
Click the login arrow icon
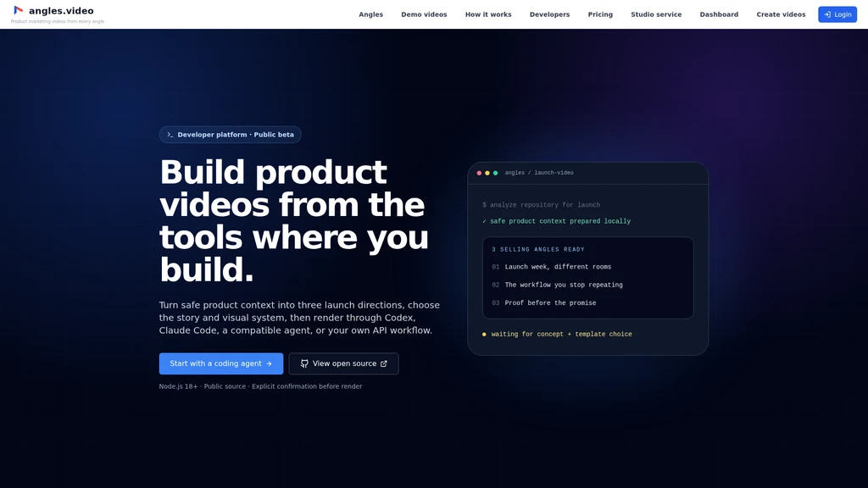(827, 14)
